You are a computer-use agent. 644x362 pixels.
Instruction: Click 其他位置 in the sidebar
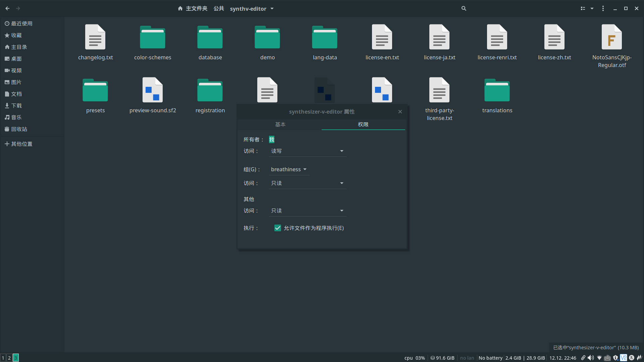coord(21,144)
